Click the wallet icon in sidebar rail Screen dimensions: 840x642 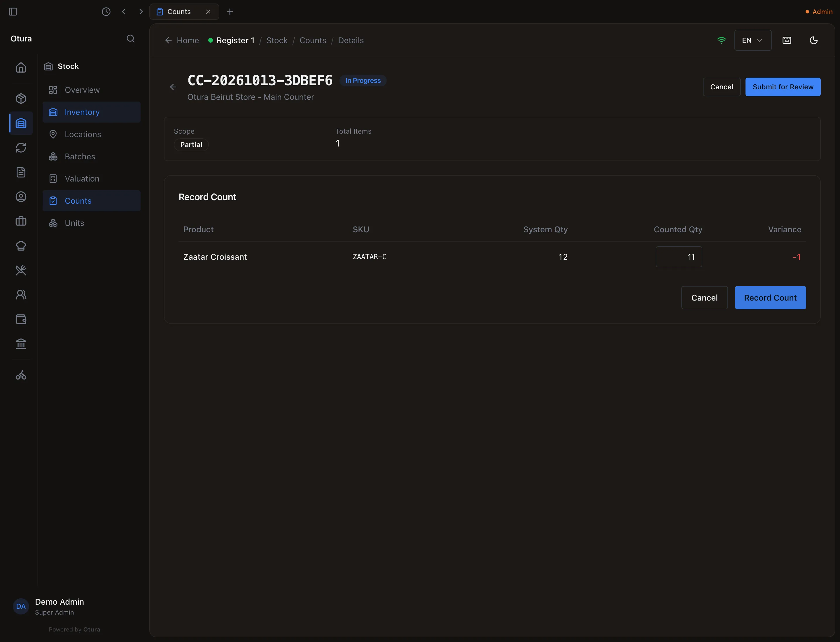point(21,320)
